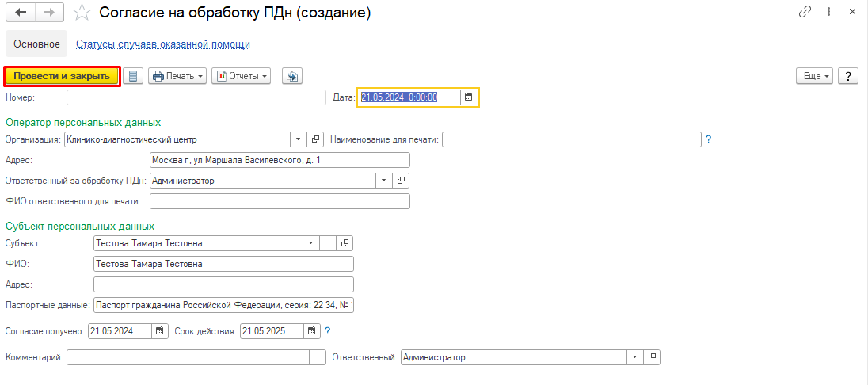Click the ФИО field Тестова Тамара Тестовна
The image size is (868, 385).
223,265
